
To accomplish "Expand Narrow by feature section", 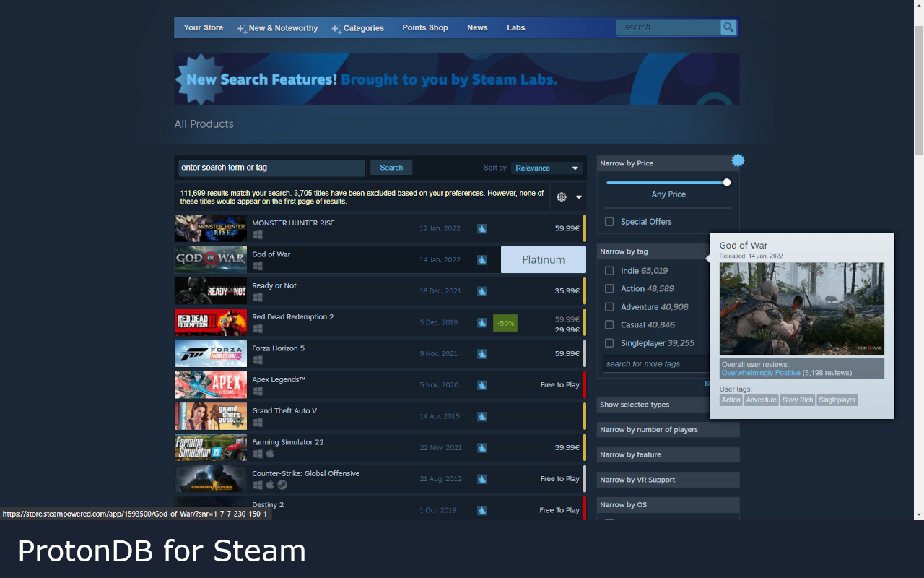I will (x=668, y=455).
